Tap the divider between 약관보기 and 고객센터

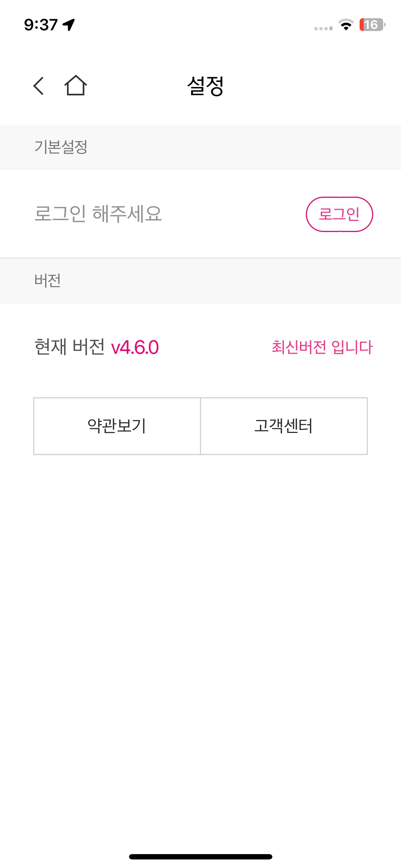(x=200, y=426)
